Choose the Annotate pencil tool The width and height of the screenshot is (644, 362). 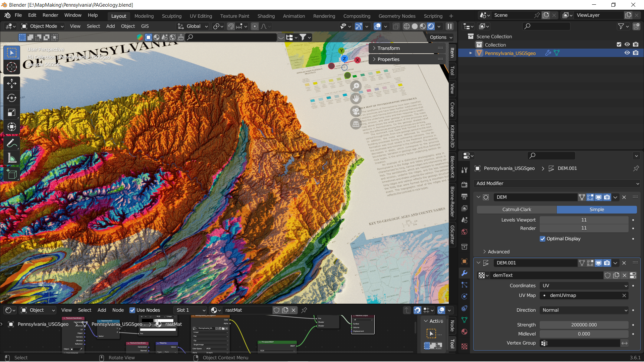point(12,143)
